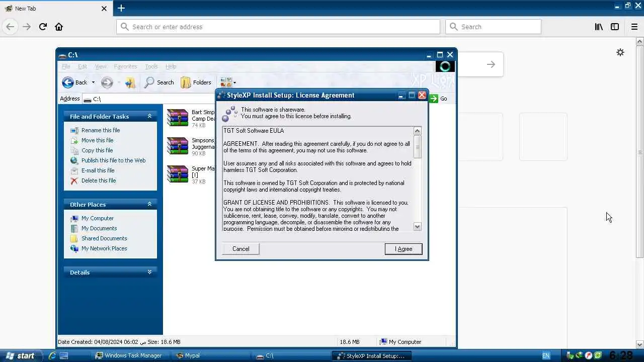This screenshot has width=644, height=362.
Task: Select the Bart Simpson archive file icon
Action: [x=178, y=118]
